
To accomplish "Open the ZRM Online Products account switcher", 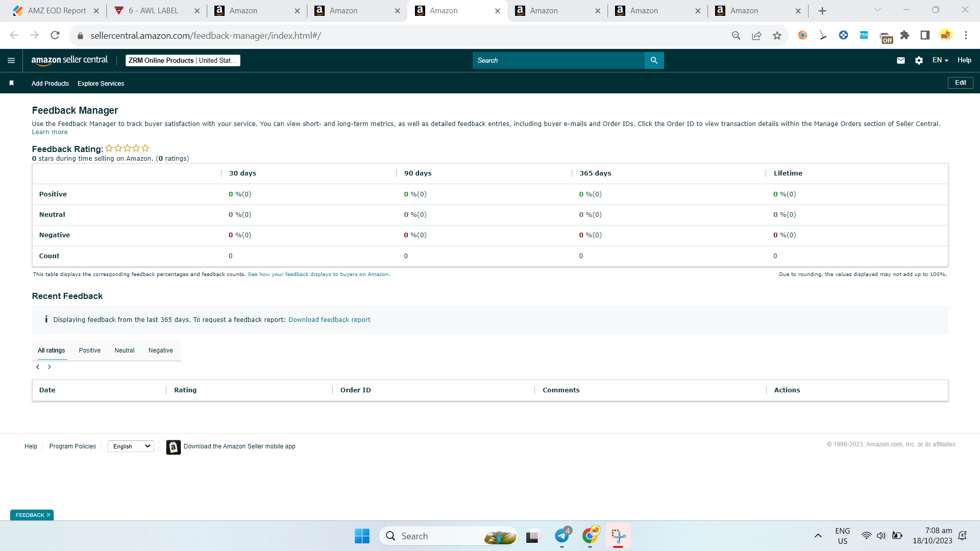I will (183, 60).
